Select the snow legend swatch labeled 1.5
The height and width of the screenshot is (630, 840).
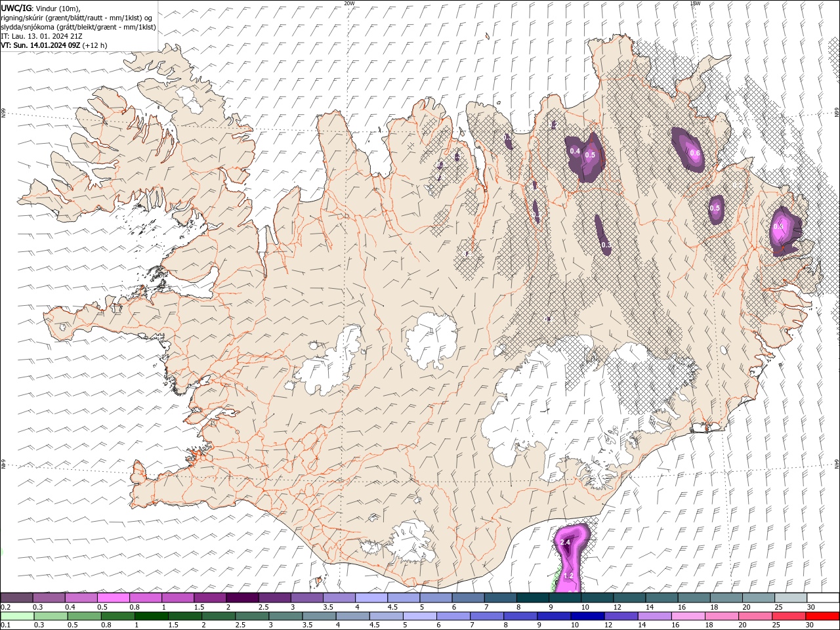point(209,598)
